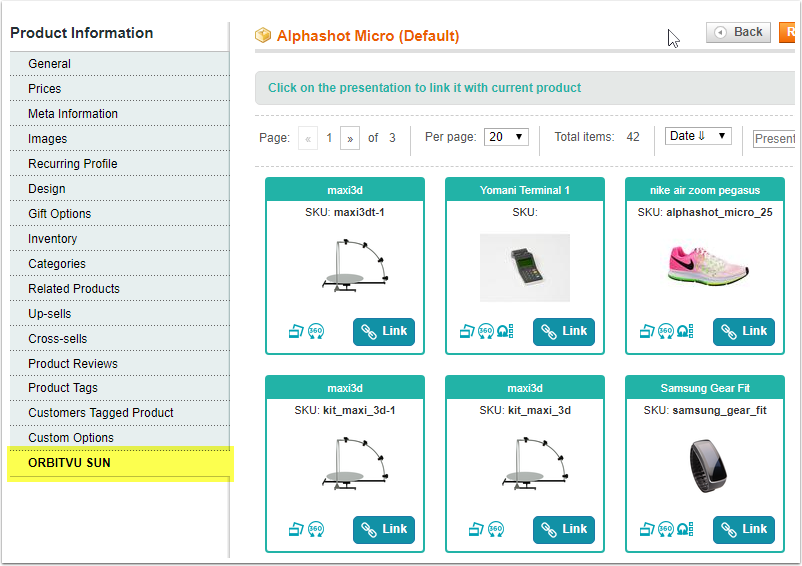Go to next page with » arrow
The image size is (802, 566).
click(x=350, y=138)
